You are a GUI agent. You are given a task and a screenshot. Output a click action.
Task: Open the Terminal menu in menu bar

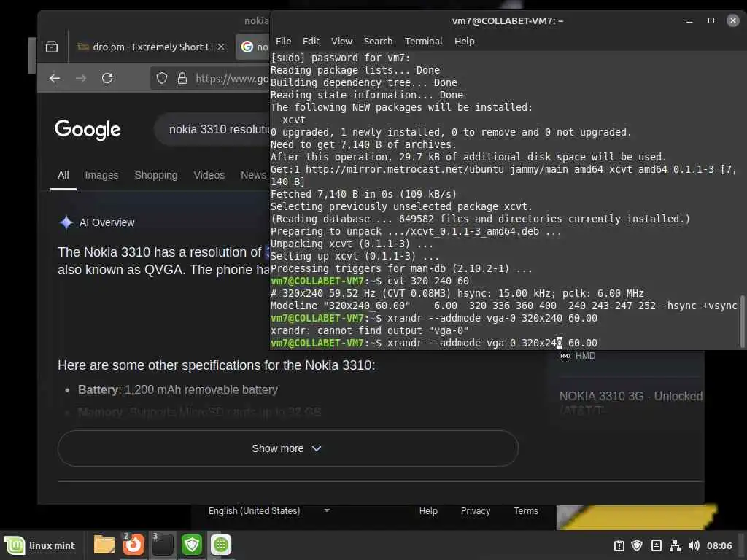tap(424, 42)
